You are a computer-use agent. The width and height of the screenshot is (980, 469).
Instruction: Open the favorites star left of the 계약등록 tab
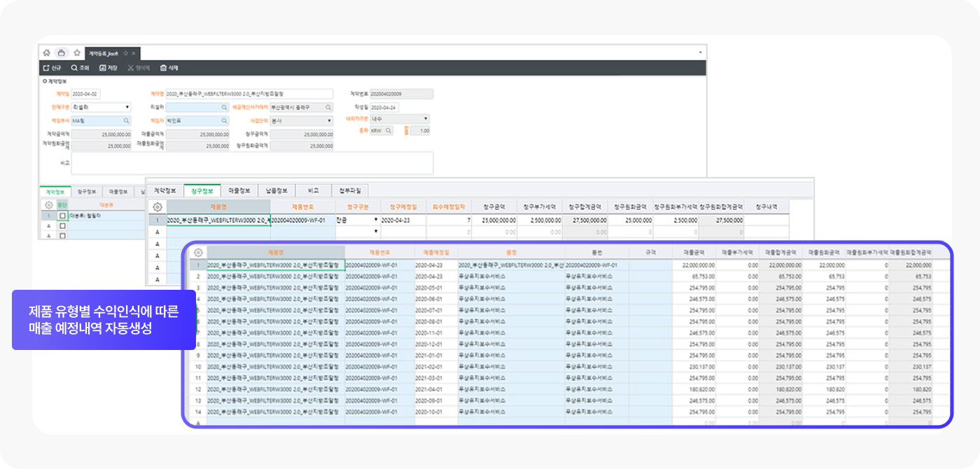[77, 52]
